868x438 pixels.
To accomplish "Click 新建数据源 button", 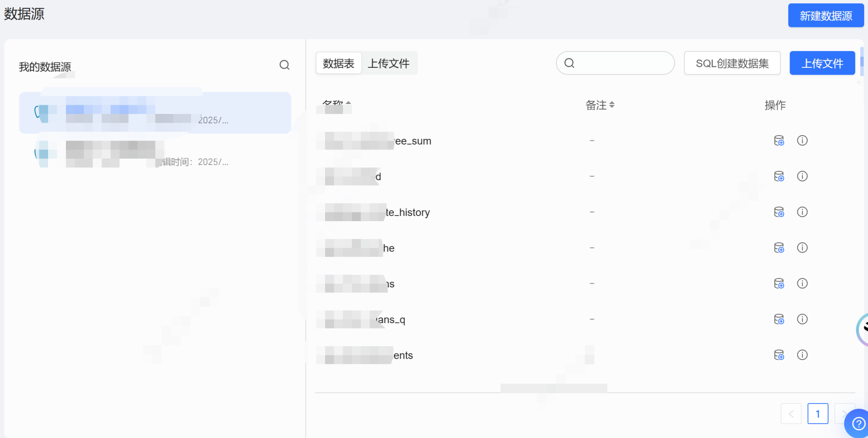I will pyautogui.click(x=825, y=16).
